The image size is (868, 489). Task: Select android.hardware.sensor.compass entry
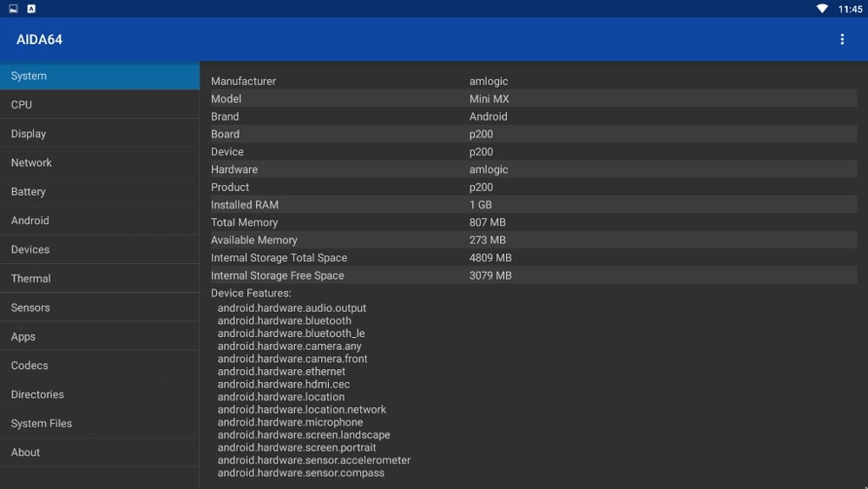click(300, 473)
